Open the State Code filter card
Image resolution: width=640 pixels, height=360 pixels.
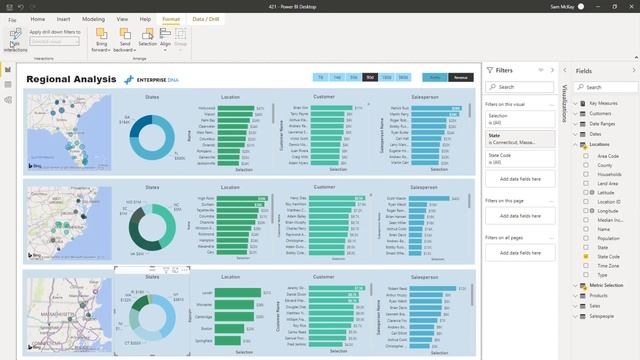[520, 159]
